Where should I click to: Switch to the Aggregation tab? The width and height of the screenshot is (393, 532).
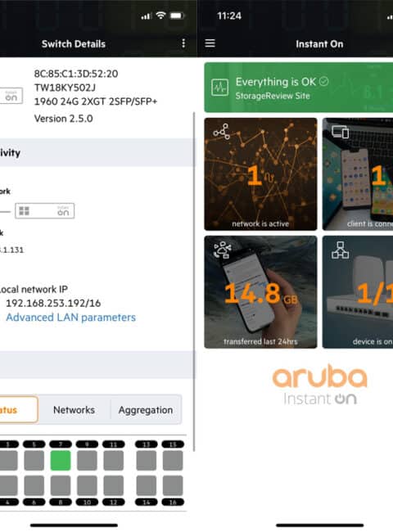146,410
